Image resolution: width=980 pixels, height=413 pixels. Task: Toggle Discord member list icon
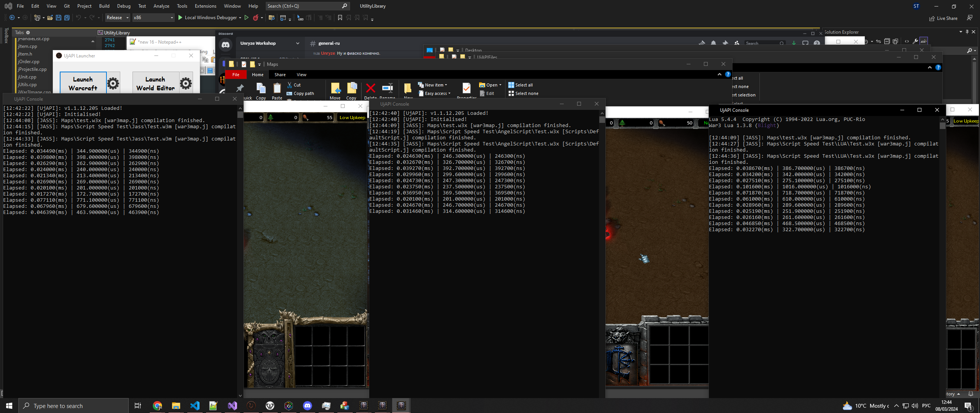pyautogui.click(x=736, y=43)
